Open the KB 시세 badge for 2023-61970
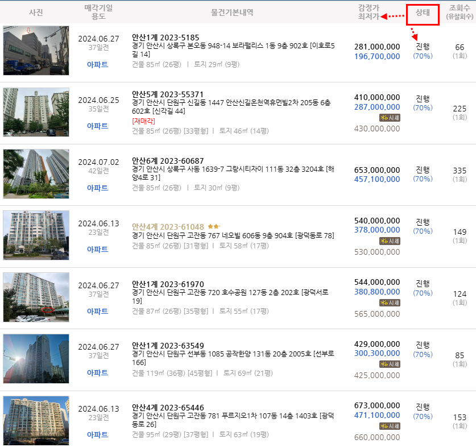Image resolution: width=476 pixels, height=448 pixels. click(x=390, y=302)
